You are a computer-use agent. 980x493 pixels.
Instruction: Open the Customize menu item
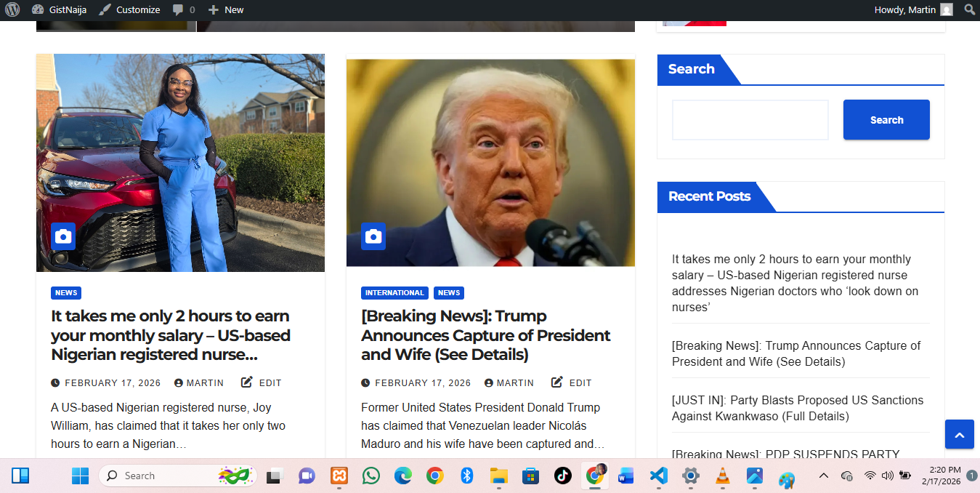[x=129, y=10]
